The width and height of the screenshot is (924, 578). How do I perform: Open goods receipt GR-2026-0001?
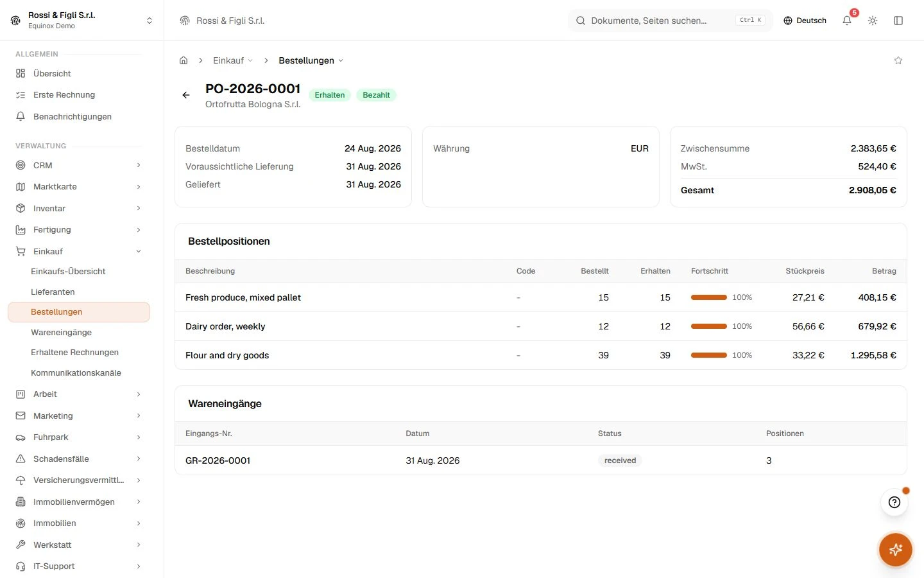coord(218,460)
